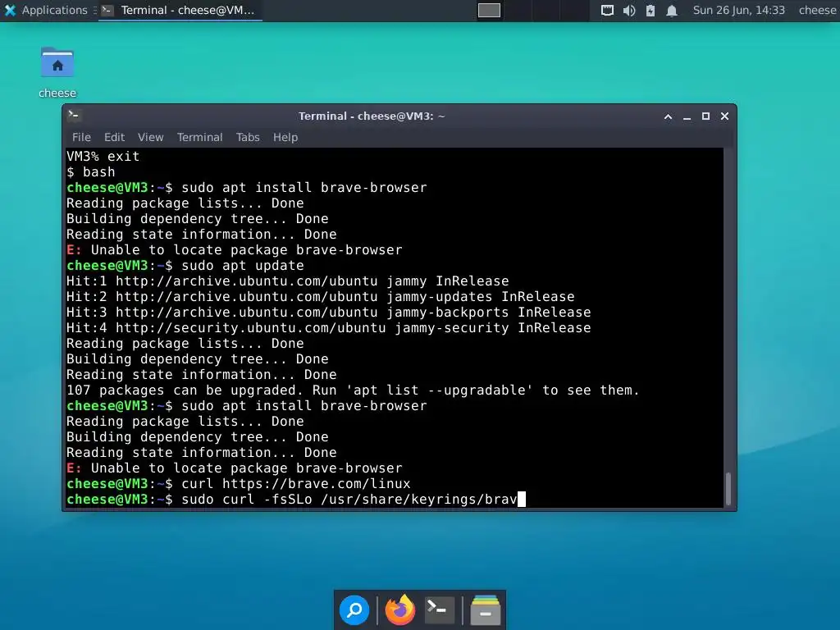Maximize the Terminal window
The height and width of the screenshot is (630, 840).
tap(705, 116)
